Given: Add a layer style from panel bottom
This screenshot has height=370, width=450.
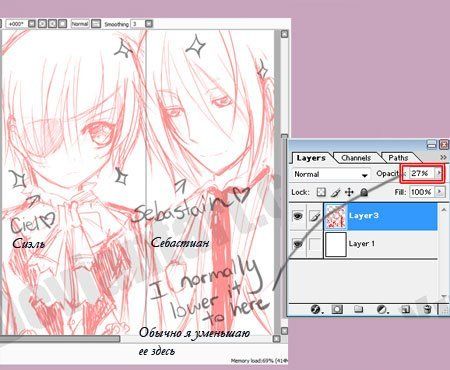Looking at the screenshot, I should pyautogui.click(x=316, y=309).
